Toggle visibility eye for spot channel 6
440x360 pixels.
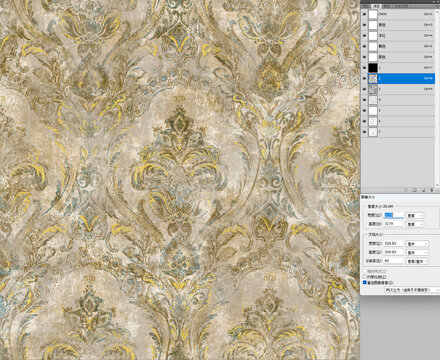[x=364, y=121]
